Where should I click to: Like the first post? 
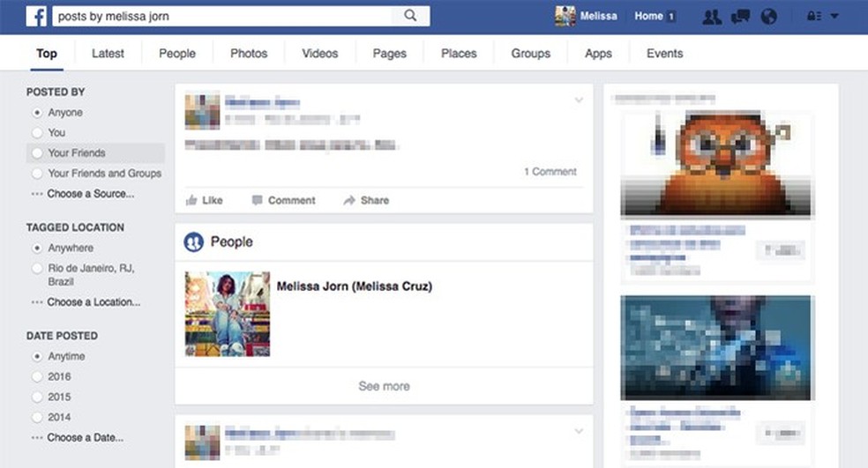[205, 200]
